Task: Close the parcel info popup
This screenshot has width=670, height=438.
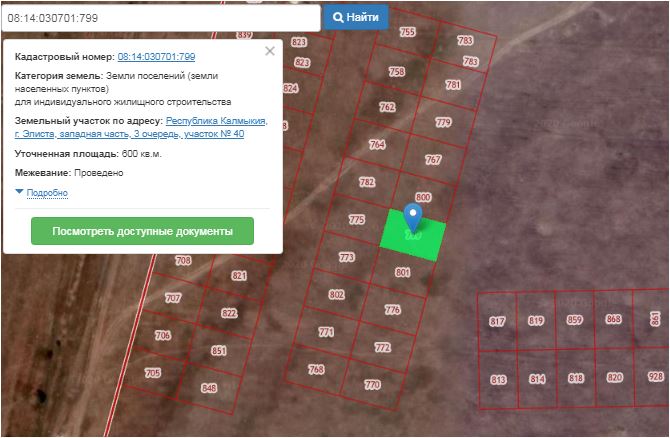Action: click(x=269, y=52)
